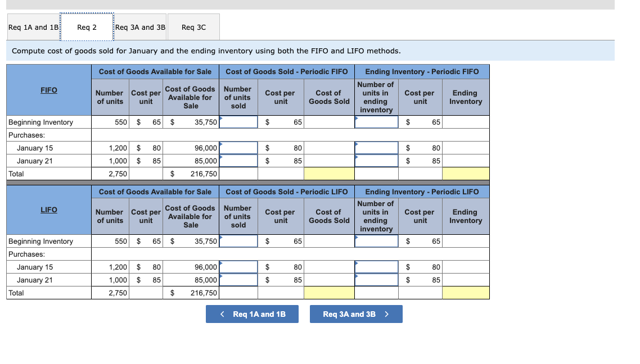Viewport: 640px width, 364px height.
Task: Click the previous Req 1A and 1B button
Action: click(253, 314)
